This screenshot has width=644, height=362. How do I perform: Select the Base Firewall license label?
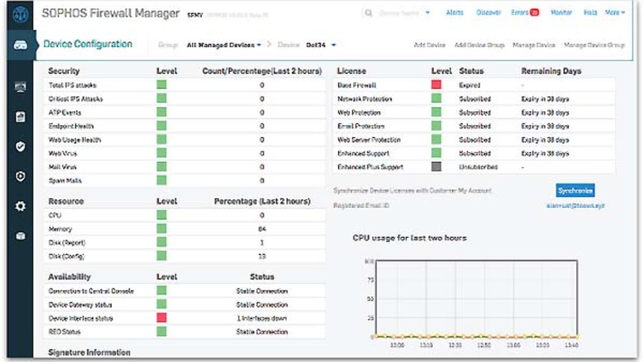357,85
